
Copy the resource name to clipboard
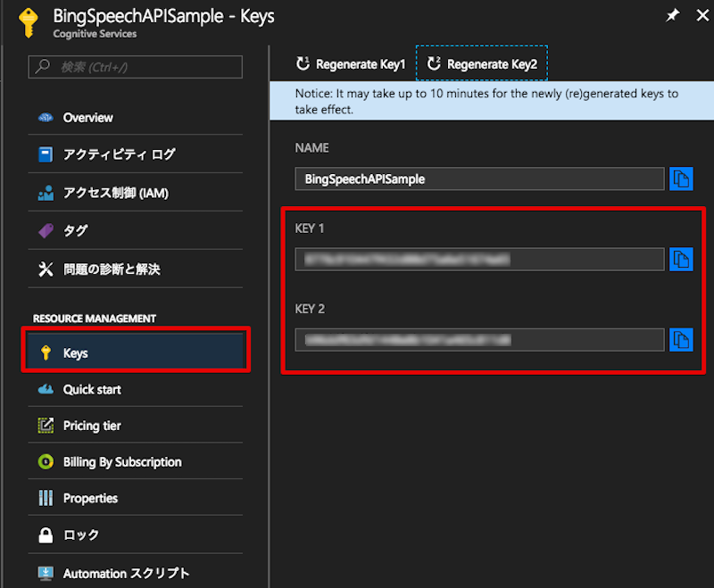(x=681, y=178)
